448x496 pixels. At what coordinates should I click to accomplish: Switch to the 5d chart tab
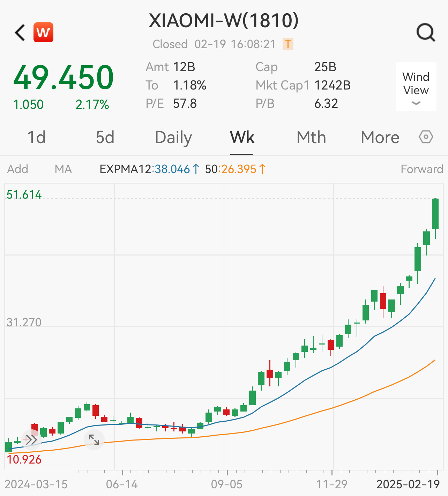[x=105, y=137]
